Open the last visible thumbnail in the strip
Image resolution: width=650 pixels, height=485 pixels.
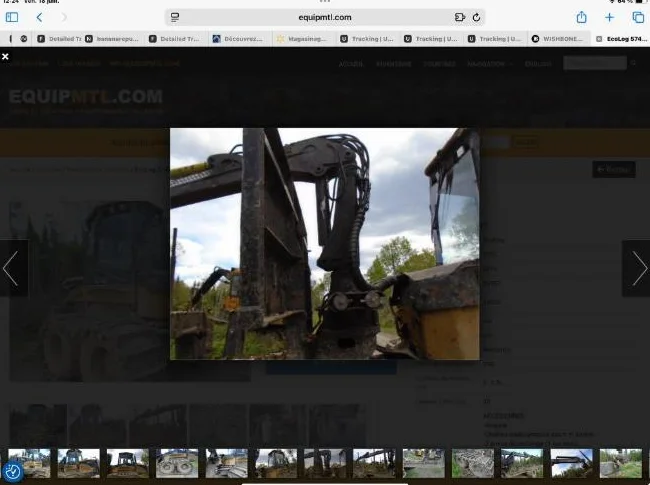click(621, 463)
